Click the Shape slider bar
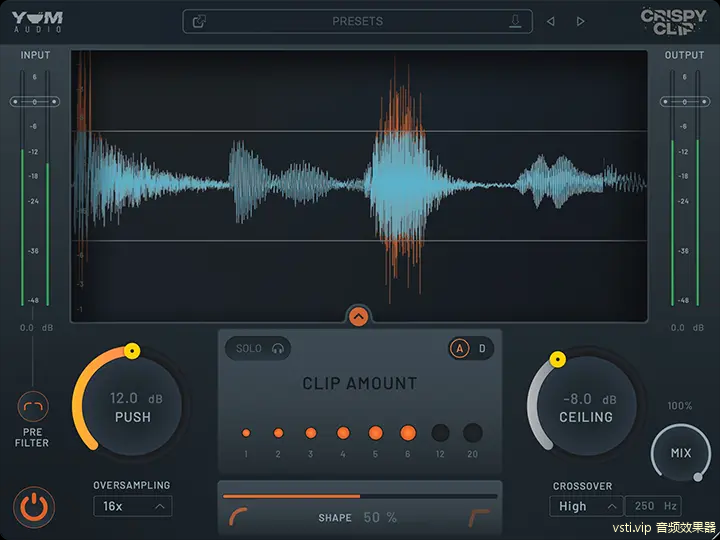720x540 pixels. tap(360, 496)
